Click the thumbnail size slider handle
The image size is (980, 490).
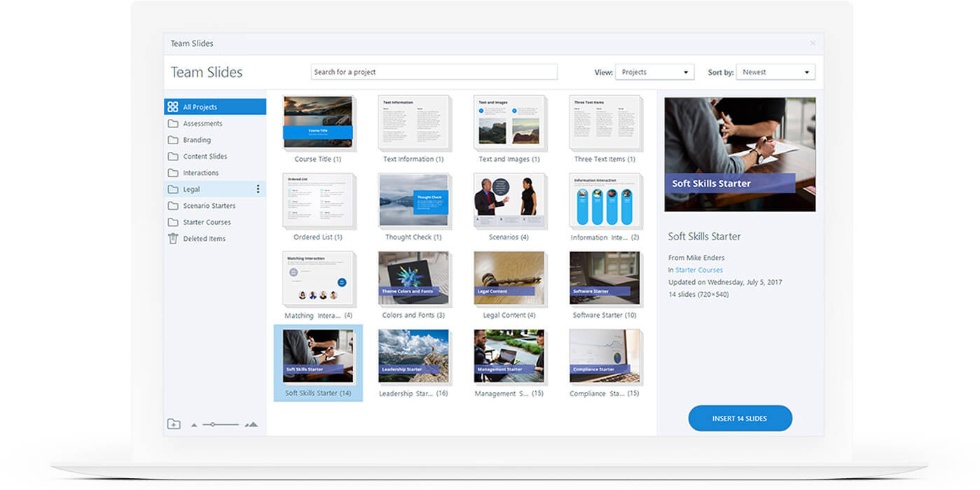point(213,425)
